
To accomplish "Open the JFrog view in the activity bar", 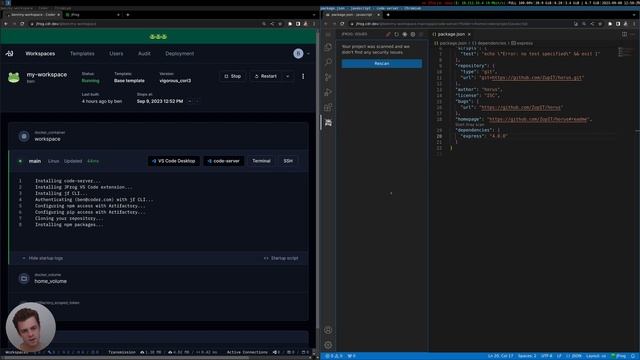I will click(x=328, y=122).
